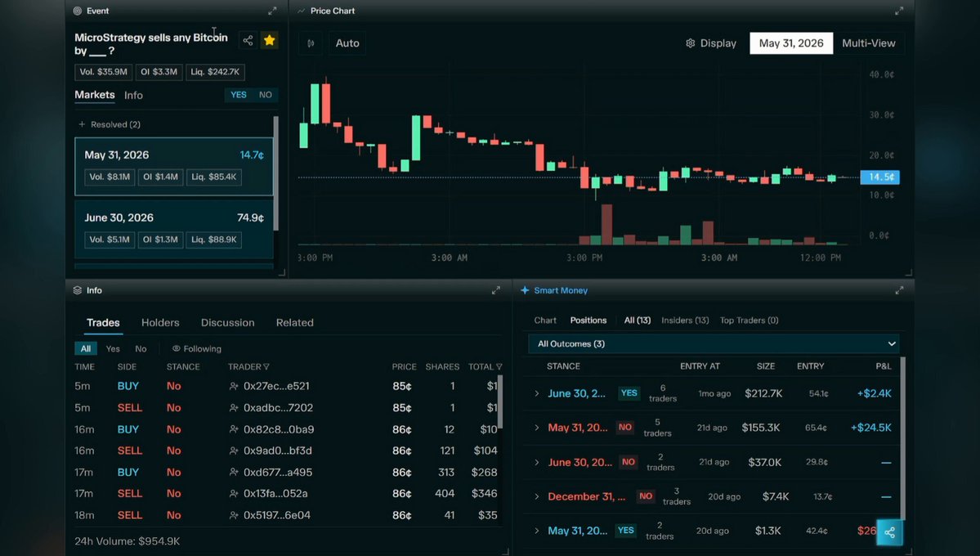Filter trades using the TRADER filter icon
980x556 pixels.
click(x=266, y=367)
